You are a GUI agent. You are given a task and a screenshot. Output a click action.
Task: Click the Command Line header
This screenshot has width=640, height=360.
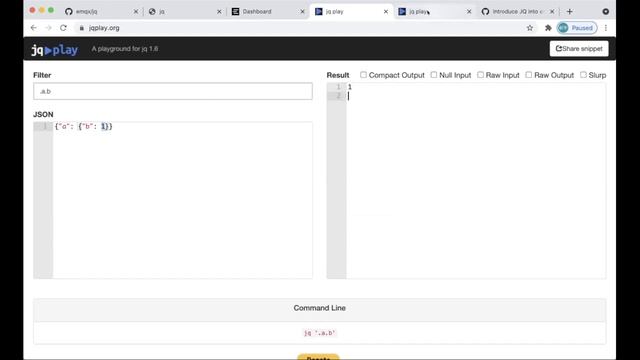point(320,308)
